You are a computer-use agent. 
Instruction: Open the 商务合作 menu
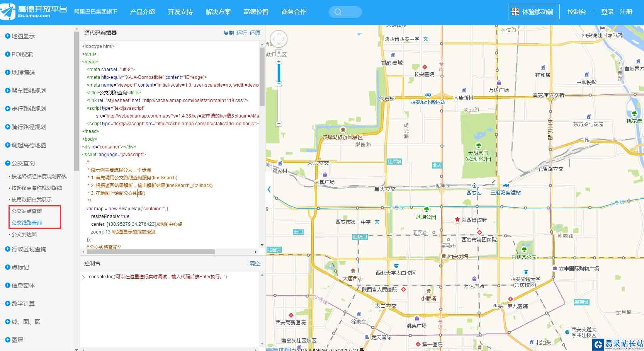point(294,12)
